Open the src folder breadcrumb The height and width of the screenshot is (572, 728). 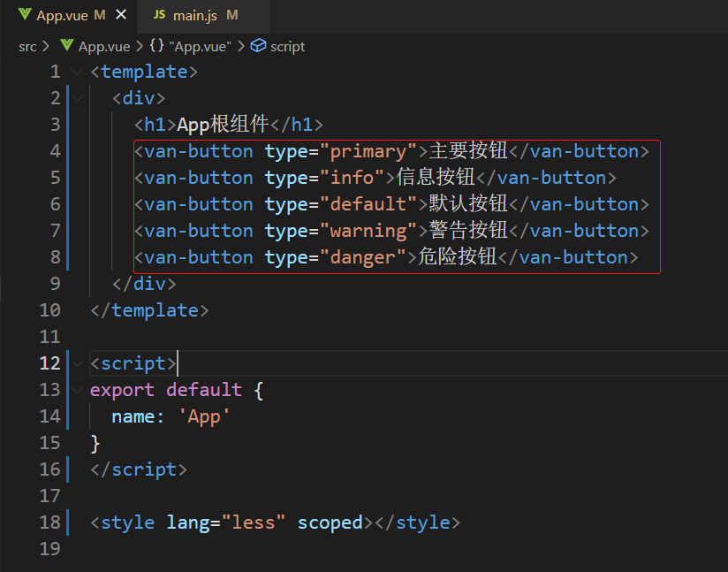tap(27, 46)
